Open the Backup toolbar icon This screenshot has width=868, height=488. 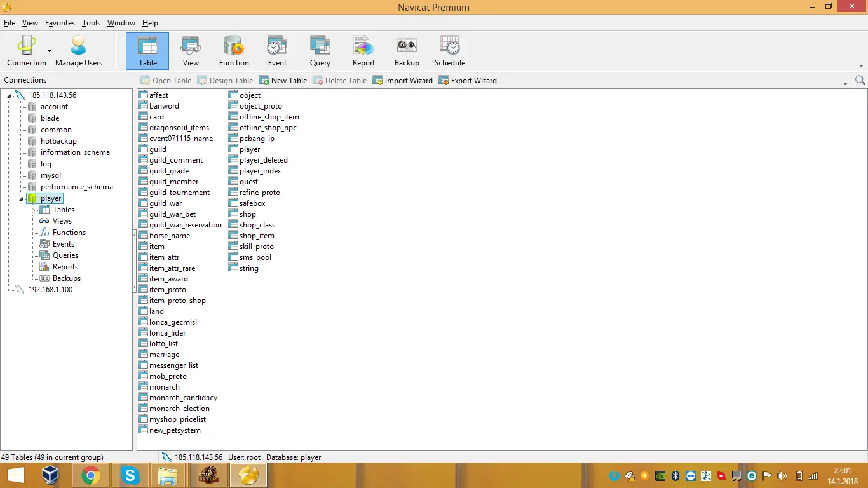[407, 51]
